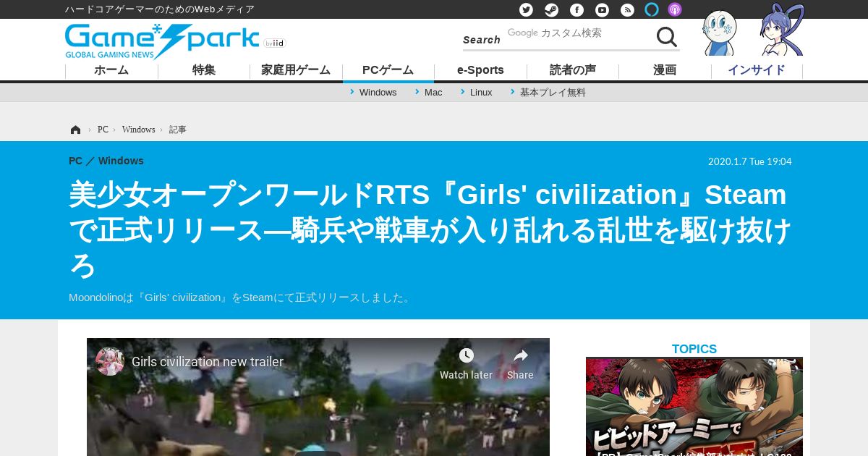Open the PCゲーム menu tab
868x456 pixels.
pos(388,70)
